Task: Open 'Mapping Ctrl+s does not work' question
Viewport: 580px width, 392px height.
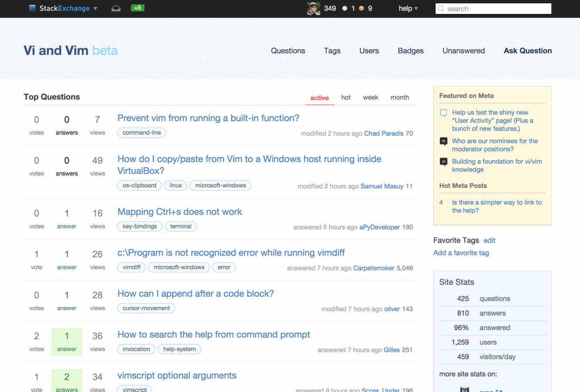Action: pyautogui.click(x=179, y=212)
